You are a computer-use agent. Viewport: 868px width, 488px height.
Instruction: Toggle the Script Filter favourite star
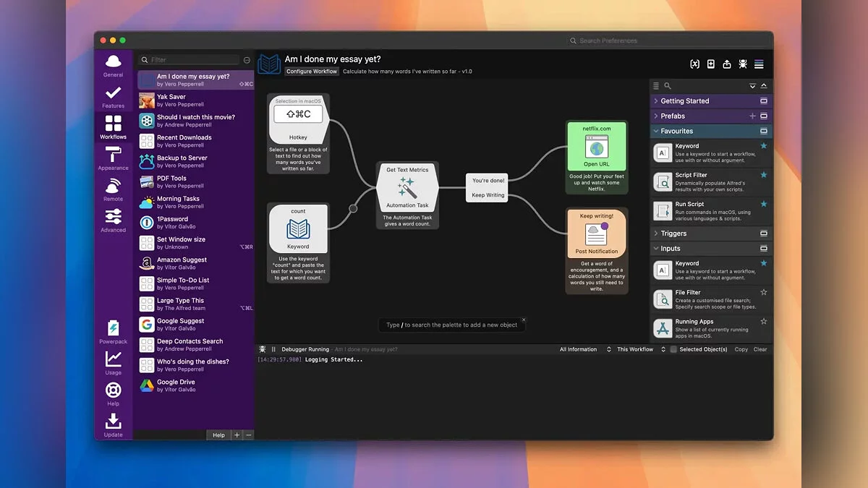[x=764, y=175]
